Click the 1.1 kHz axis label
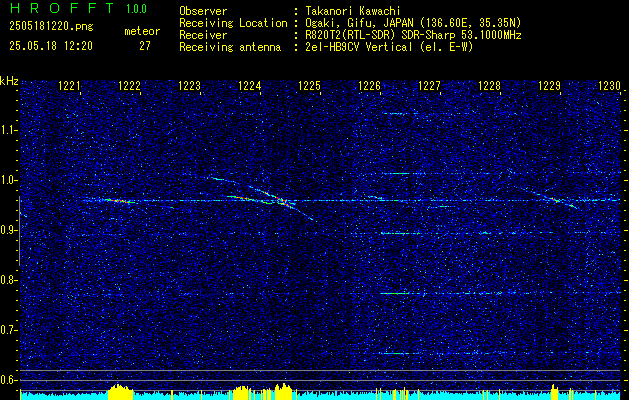The width and height of the screenshot is (629, 400). pos(9,130)
